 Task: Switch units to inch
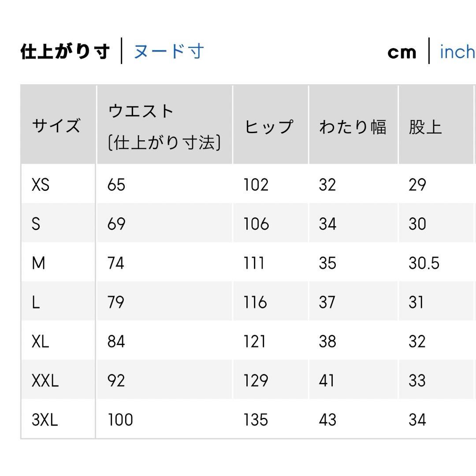457,52
